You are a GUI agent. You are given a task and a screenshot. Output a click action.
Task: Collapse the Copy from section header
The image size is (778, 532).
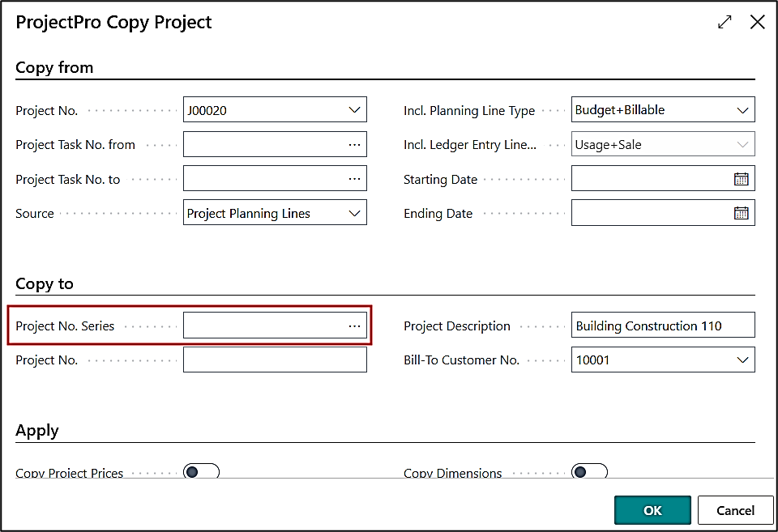pos(54,67)
